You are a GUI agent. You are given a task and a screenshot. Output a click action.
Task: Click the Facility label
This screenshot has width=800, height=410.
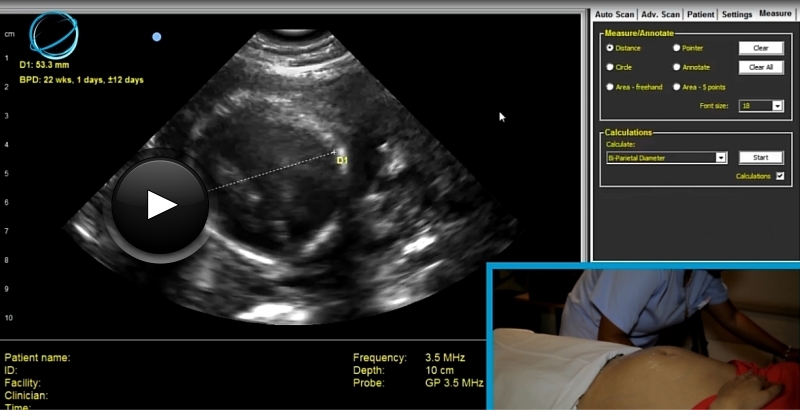pos(22,383)
